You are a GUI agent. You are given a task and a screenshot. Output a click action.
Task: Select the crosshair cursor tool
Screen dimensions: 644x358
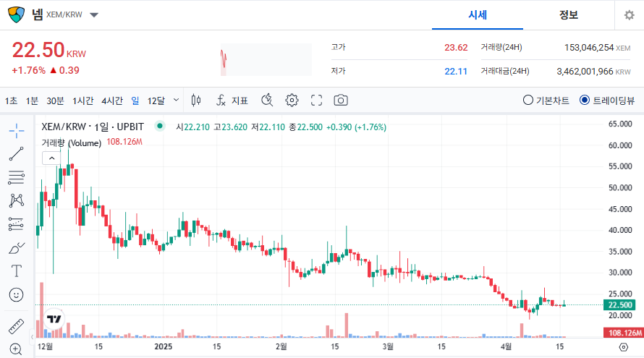tap(17, 131)
